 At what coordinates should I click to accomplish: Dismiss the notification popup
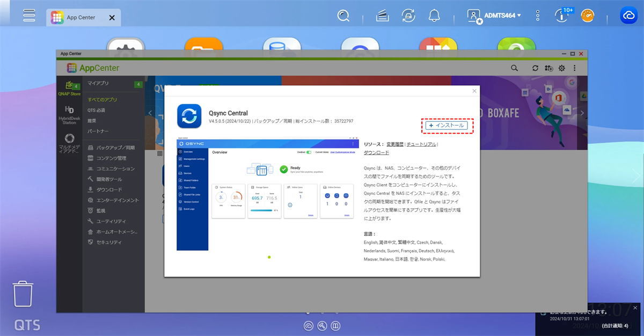click(635, 308)
